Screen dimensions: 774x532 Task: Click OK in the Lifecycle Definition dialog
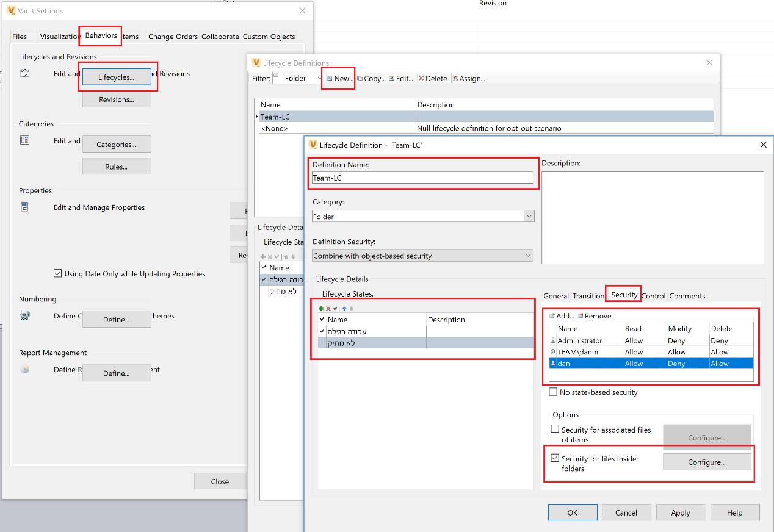[573, 512]
